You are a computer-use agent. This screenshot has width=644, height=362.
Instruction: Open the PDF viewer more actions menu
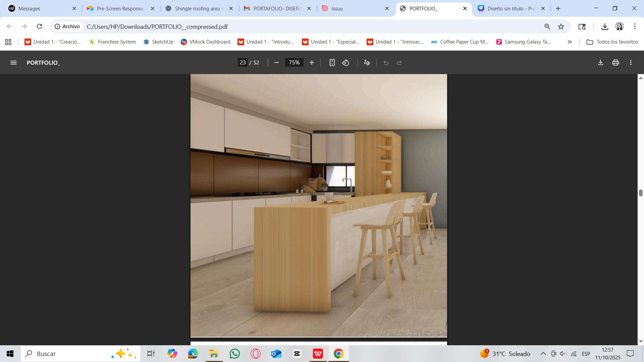pyautogui.click(x=631, y=63)
